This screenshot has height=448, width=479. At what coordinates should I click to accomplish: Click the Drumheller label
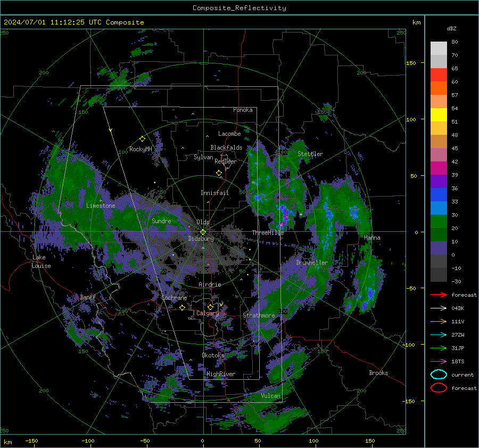pos(312,263)
